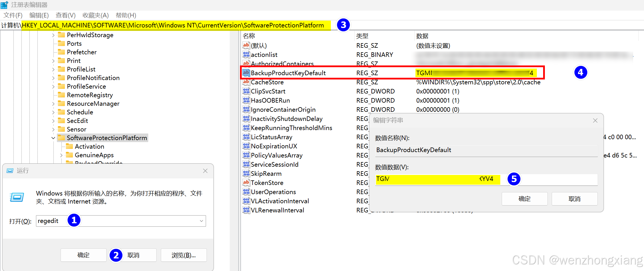
Task: Click the %WINDIR%\System32\spp\store\2.0\cache data
Action: pyautogui.click(x=478, y=82)
